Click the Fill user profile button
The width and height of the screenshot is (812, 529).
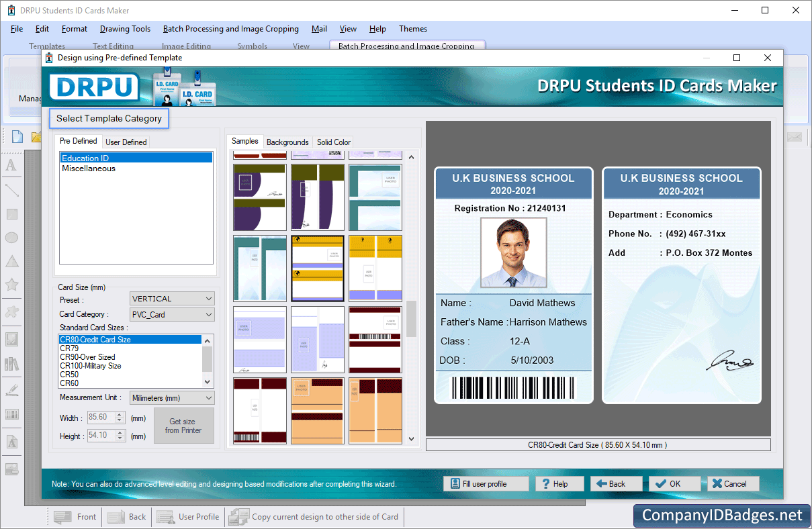pyautogui.click(x=486, y=483)
